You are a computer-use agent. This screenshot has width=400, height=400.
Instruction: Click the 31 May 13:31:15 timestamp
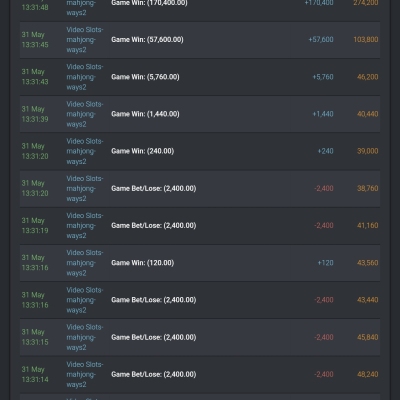pos(35,337)
